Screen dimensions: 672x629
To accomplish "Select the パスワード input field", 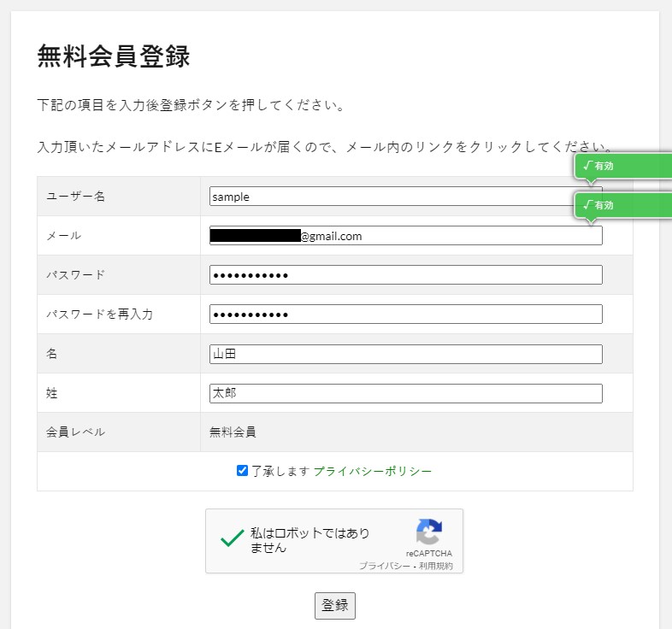I will point(405,275).
